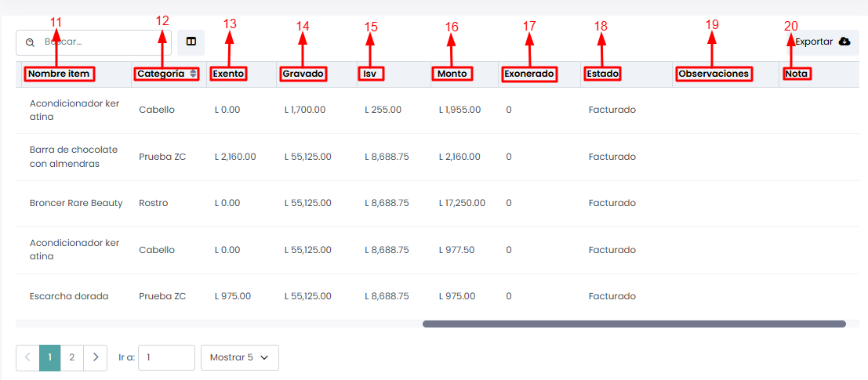Select page 1 in pagination
868x380 pixels.
pos(49,357)
